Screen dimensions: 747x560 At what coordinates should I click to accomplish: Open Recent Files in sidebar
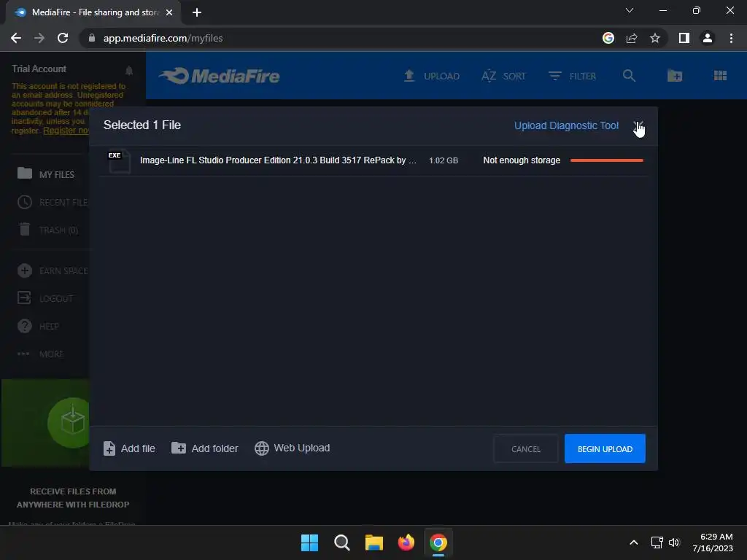click(53, 203)
